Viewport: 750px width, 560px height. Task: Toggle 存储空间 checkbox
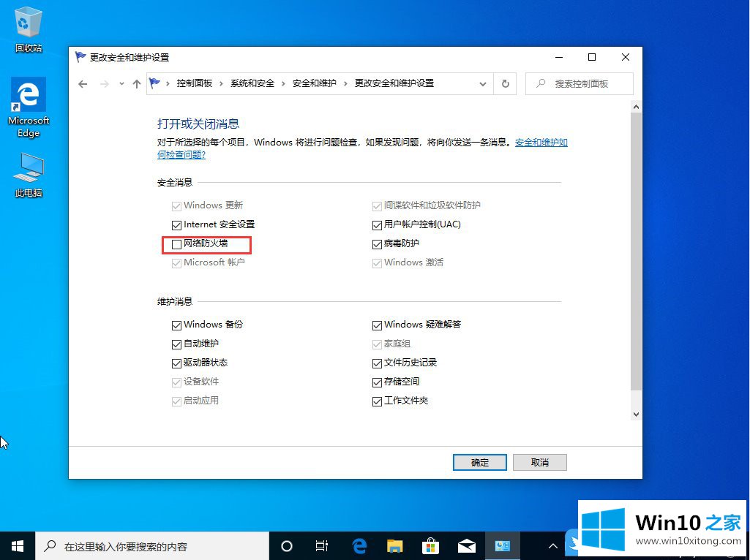click(377, 382)
